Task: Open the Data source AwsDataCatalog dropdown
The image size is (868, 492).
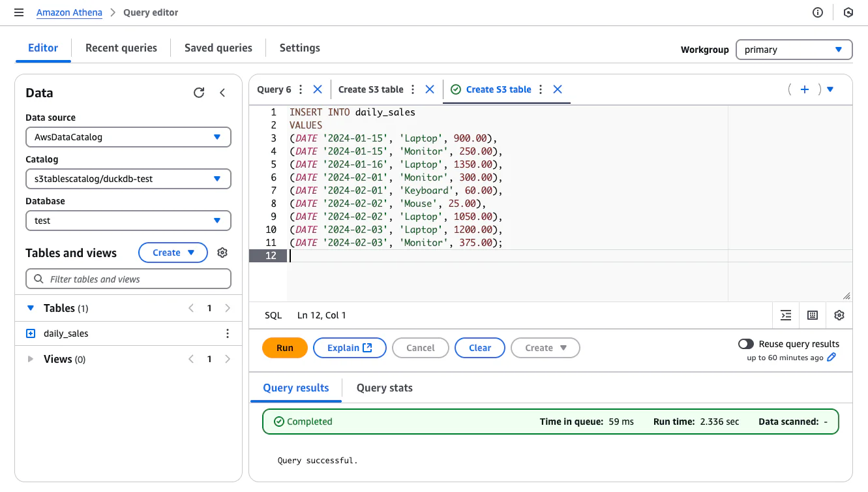Action: click(x=128, y=137)
